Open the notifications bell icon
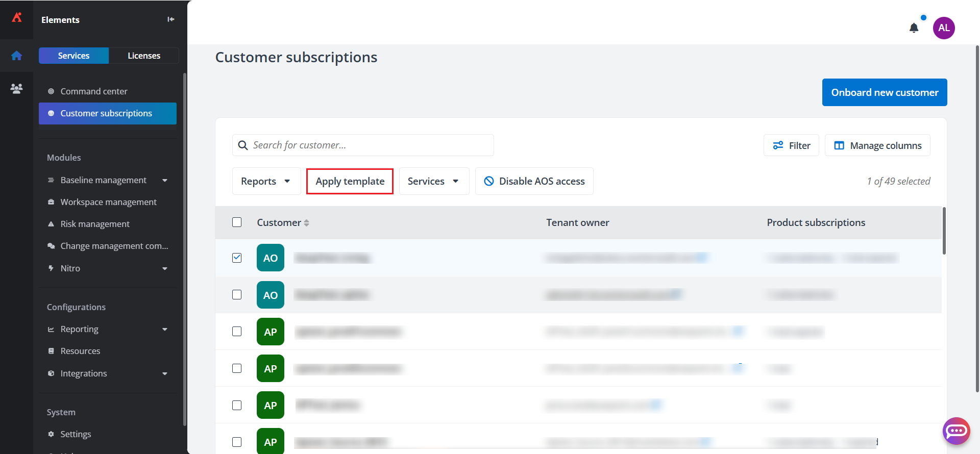 pyautogui.click(x=914, y=28)
